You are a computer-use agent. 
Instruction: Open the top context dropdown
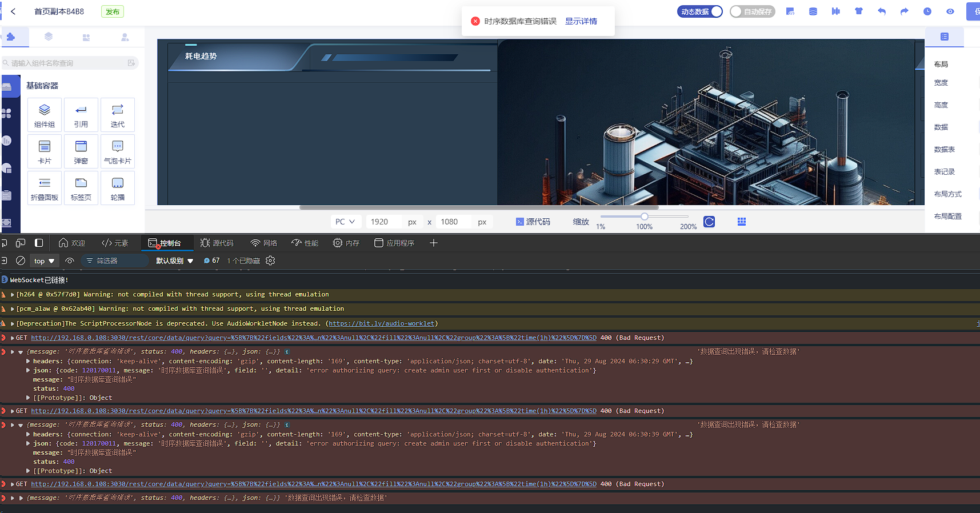(x=44, y=260)
